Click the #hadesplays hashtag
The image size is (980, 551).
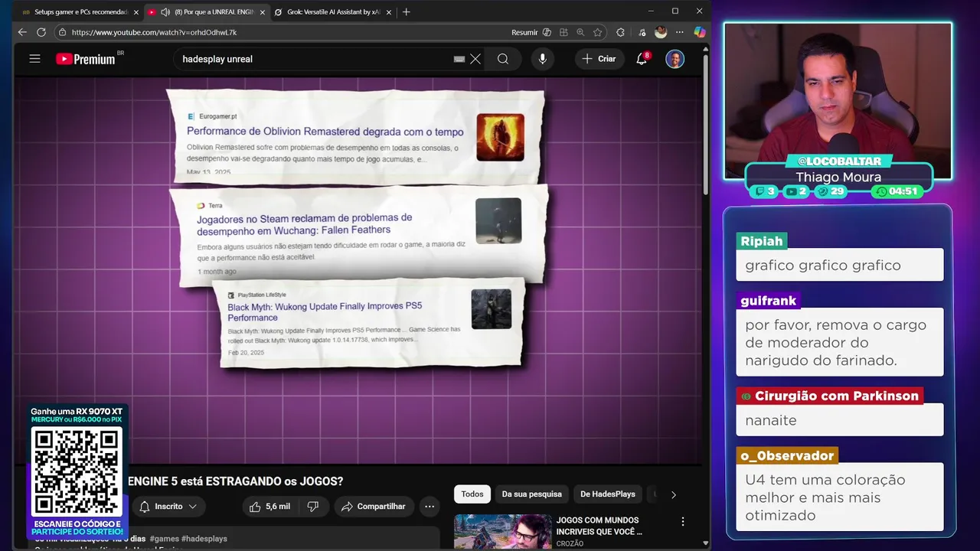coord(204,539)
